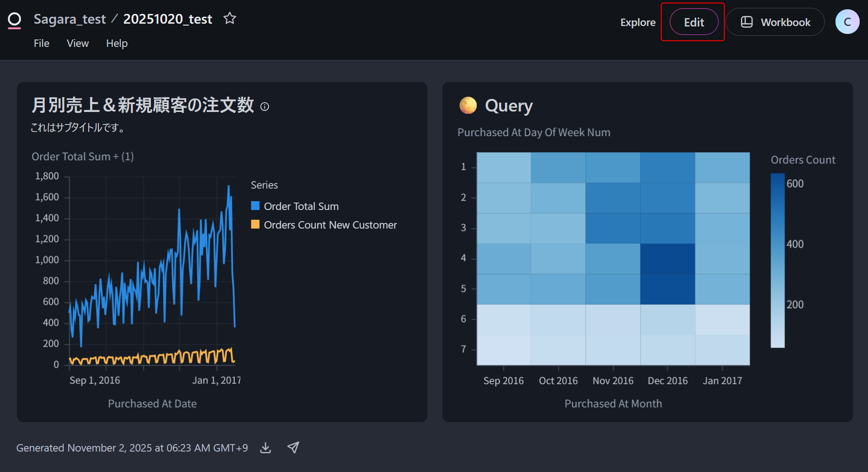Click the send paper plane icon
The image size is (868, 472).
(x=293, y=447)
